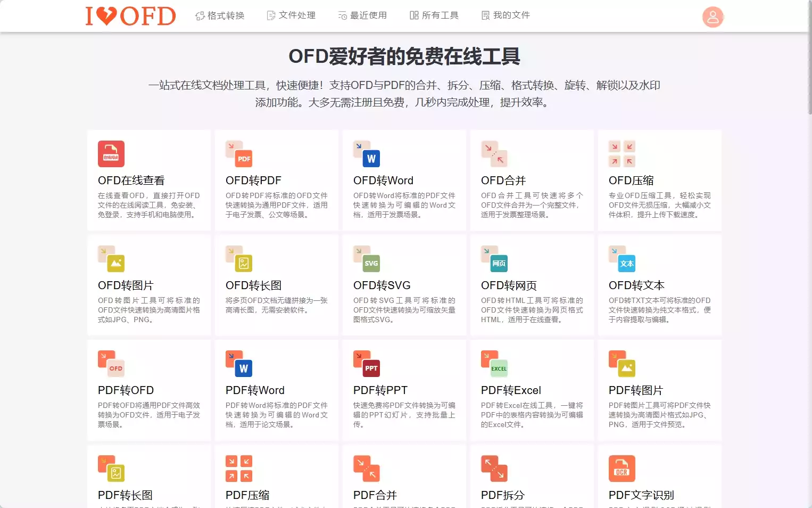Viewport: 812px width, 508px height.
Task: Open the PDF转Word title link
Action: tap(255, 390)
